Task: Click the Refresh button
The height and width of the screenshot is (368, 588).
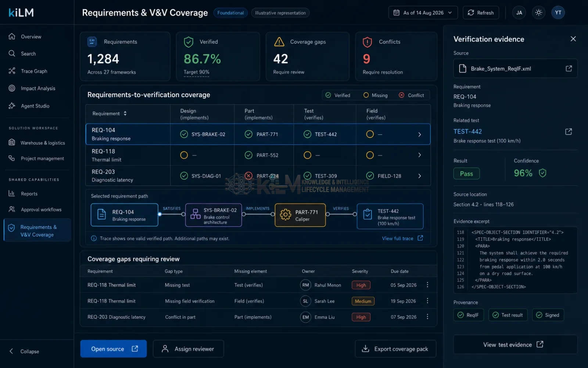Action: pyautogui.click(x=481, y=13)
